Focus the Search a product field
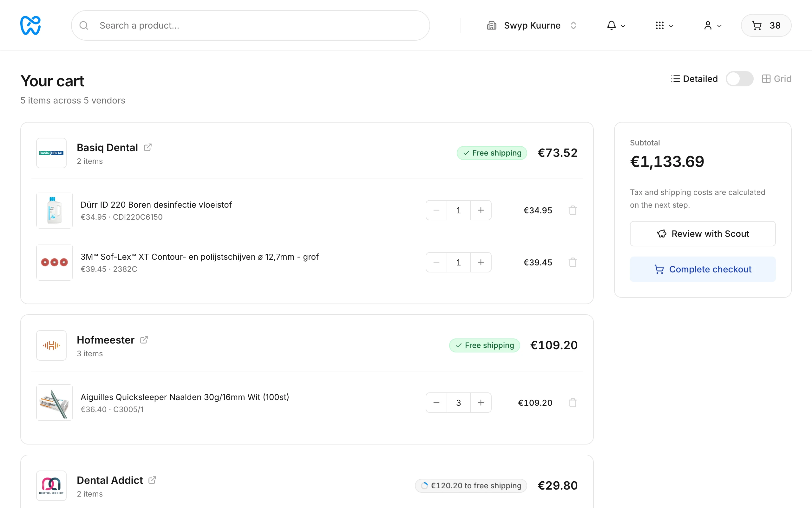The height and width of the screenshot is (508, 812). click(250, 25)
